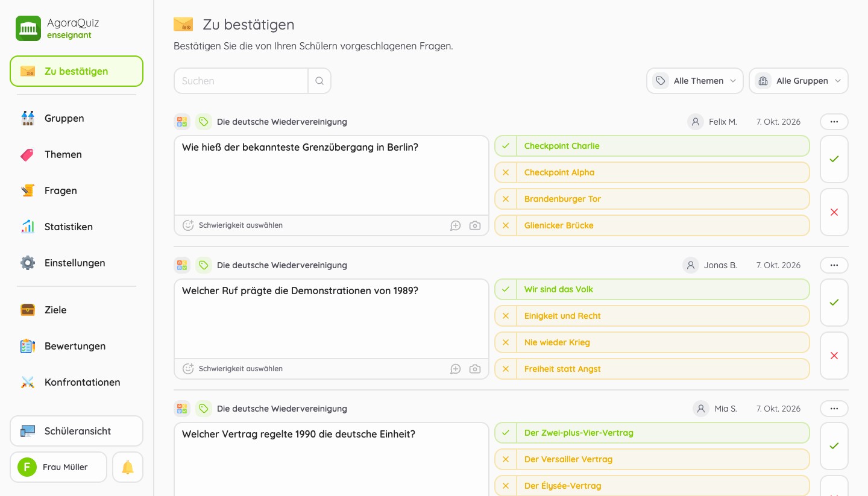
Task: Mark Checkpoint Alpha as the correct answer
Action: 506,172
